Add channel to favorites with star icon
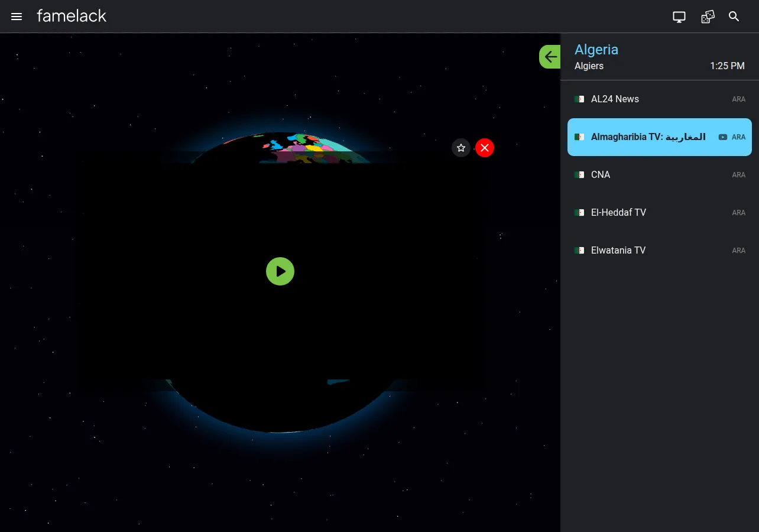This screenshot has height=532, width=759. (461, 148)
